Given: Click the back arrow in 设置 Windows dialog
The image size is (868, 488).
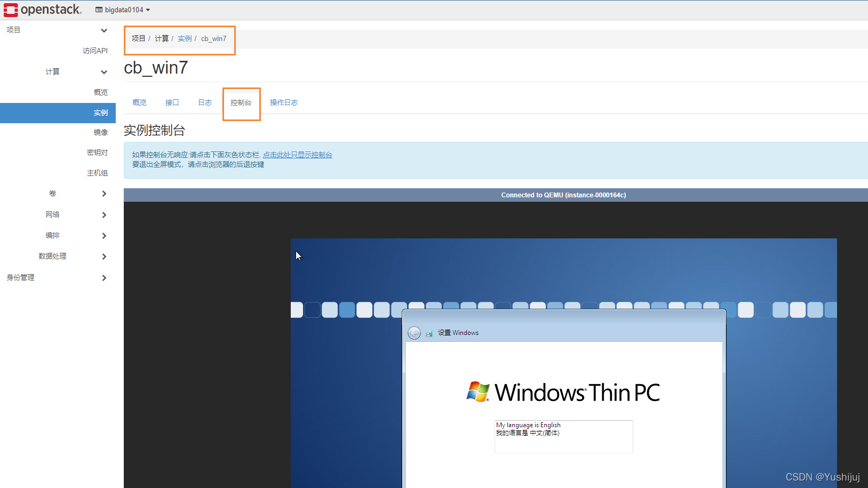Looking at the screenshot, I should point(414,333).
